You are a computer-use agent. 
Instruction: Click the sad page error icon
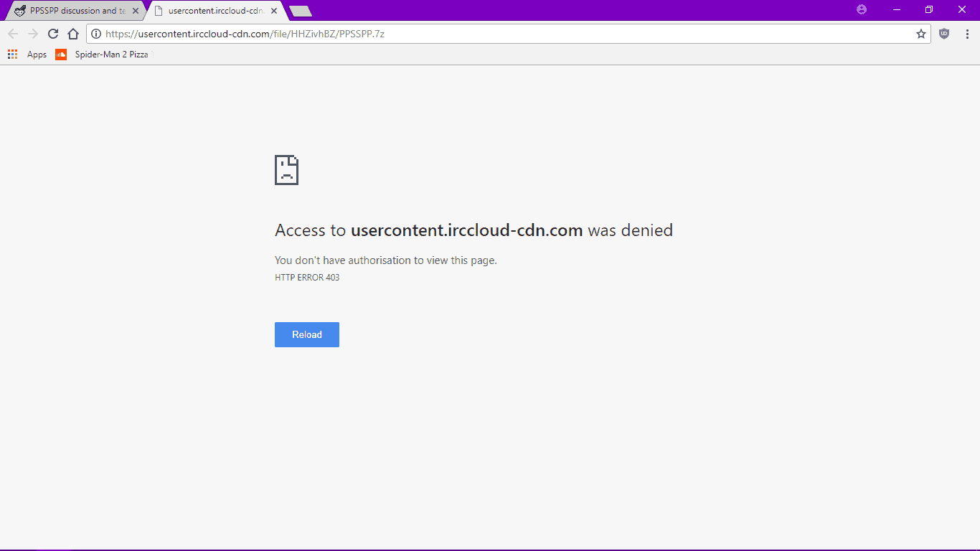[x=286, y=170]
